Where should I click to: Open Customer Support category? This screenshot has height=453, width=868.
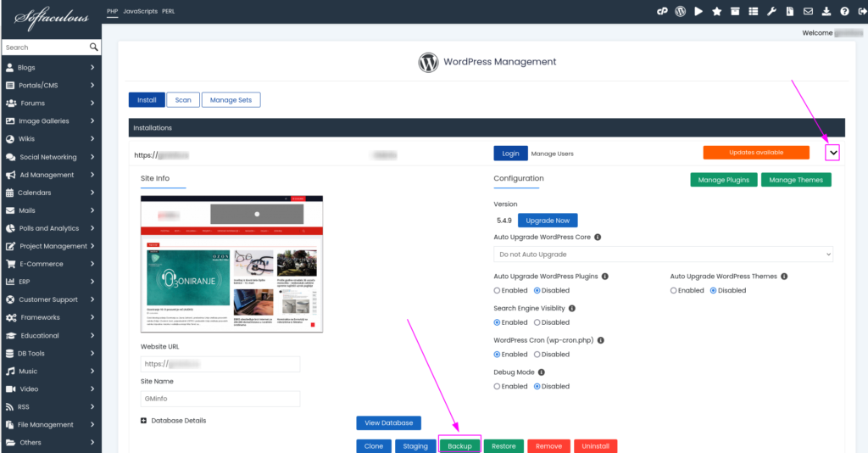[x=50, y=299]
